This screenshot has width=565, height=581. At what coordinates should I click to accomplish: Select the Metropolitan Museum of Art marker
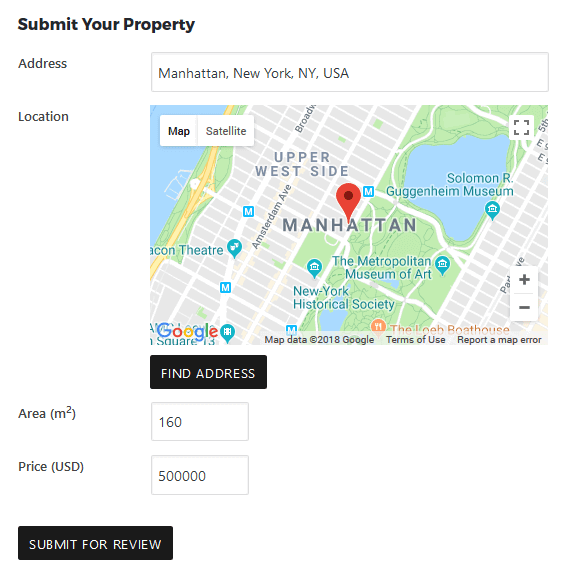[442, 265]
